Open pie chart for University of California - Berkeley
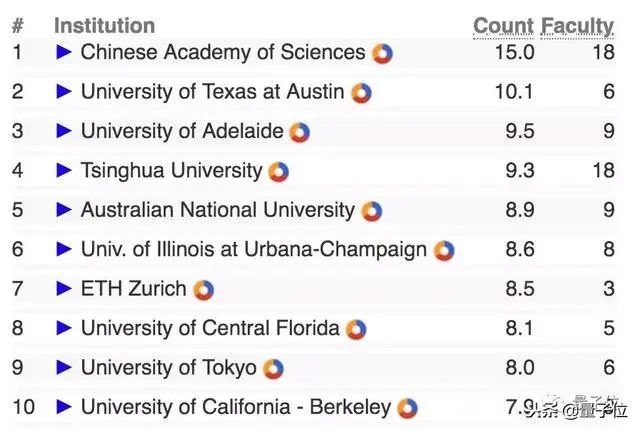Screen dimensions: 640x431 click(407, 408)
